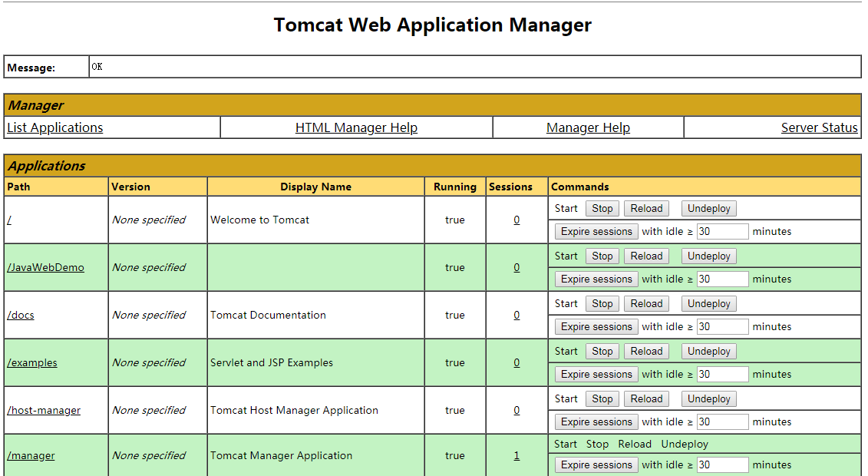Select the 'Welcome to Tomcat' display name
This screenshot has width=868, height=476.
coord(259,220)
